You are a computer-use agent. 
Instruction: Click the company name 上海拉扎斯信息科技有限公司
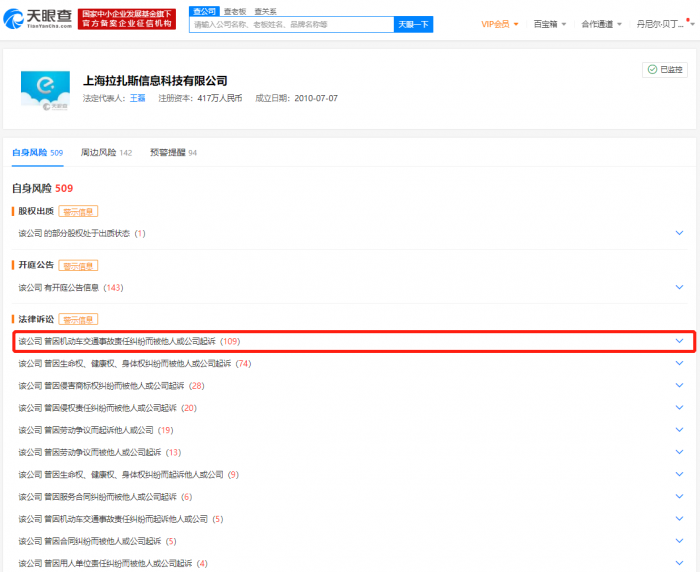point(155,81)
